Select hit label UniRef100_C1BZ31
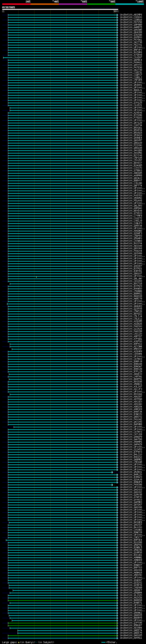The image size is (146, 644). [131, 72]
